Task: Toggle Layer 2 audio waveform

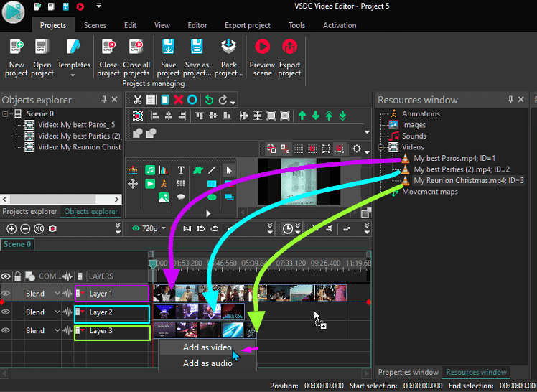Action: [x=67, y=312]
